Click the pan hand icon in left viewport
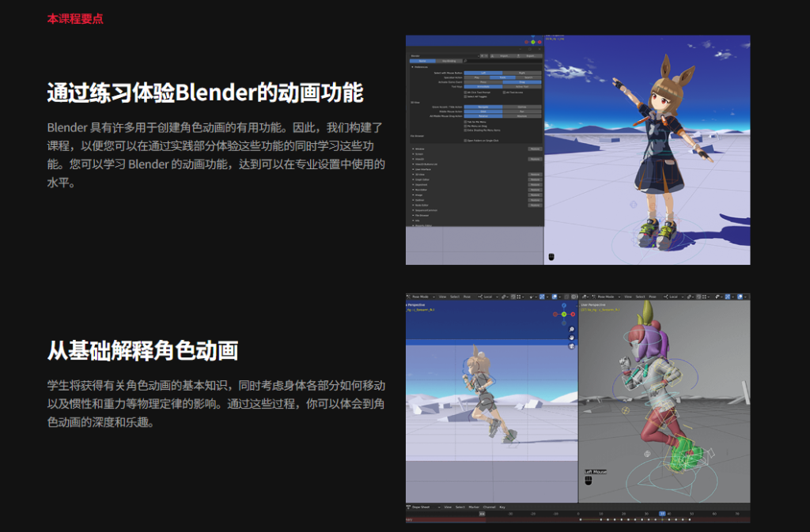Image resolution: width=810 pixels, height=532 pixels. coord(572,338)
